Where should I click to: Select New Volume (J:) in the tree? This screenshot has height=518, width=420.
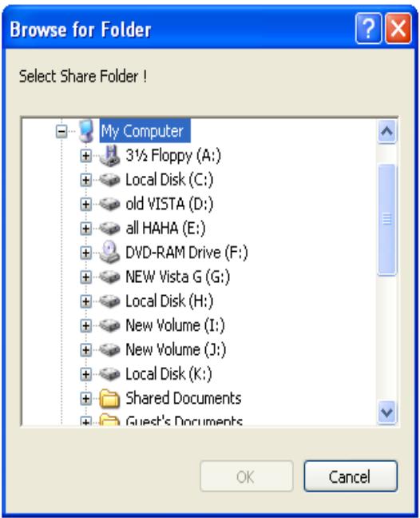pyautogui.click(x=176, y=349)
